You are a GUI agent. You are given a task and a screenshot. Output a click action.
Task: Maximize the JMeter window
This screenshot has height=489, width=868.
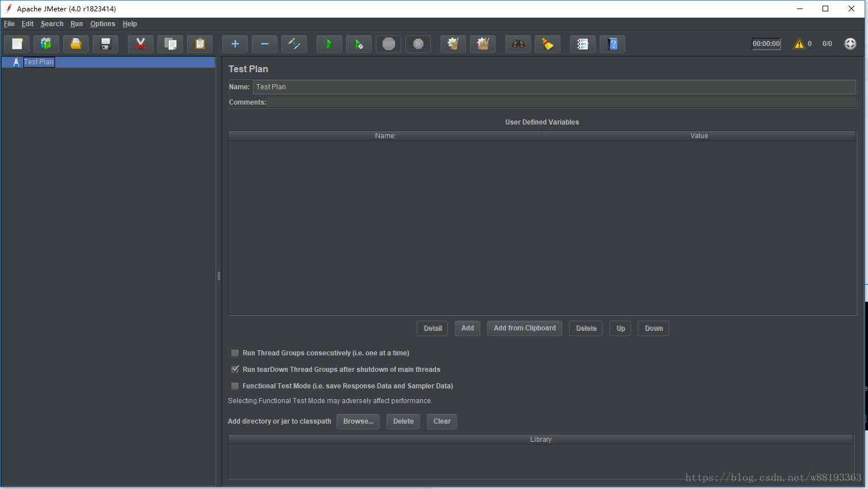(825, 9)
